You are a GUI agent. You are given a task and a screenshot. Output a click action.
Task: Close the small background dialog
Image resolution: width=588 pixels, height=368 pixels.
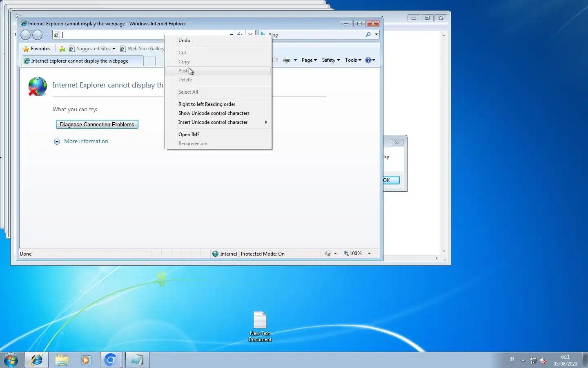[397, 143]
